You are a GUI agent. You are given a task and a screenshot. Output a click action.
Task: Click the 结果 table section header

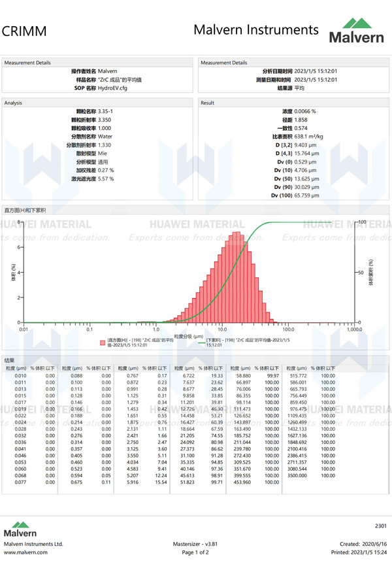(10, 360)
